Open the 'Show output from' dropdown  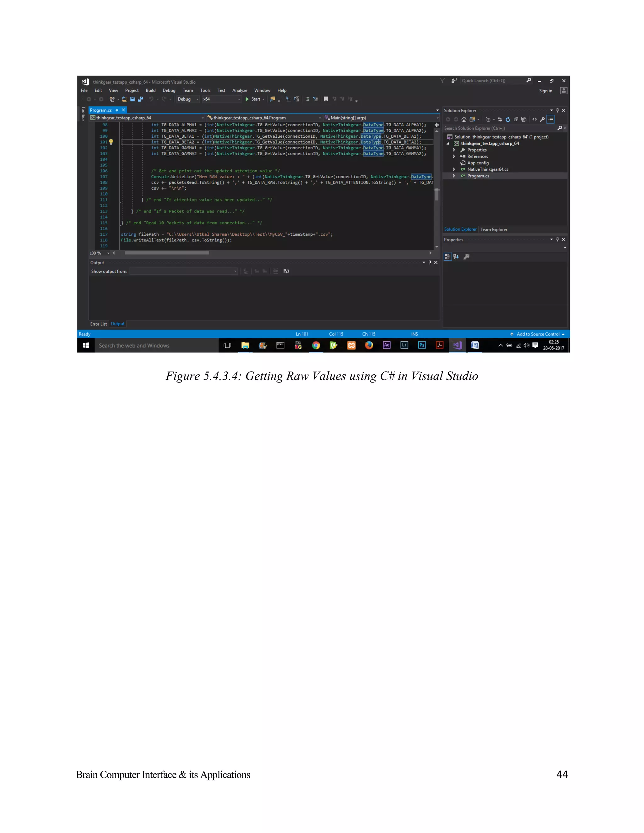184,271
